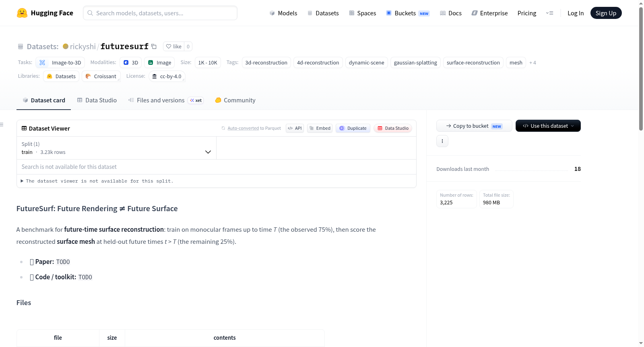Select the gaussian-splatting tag
The height and width of the screenshot is (347, 644).
coord(415,62)
